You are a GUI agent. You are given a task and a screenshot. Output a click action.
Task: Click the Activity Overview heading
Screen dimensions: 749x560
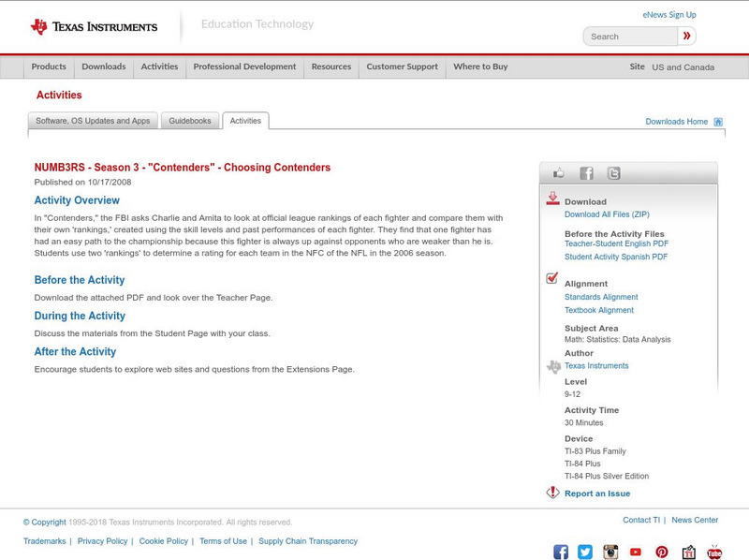77,200
